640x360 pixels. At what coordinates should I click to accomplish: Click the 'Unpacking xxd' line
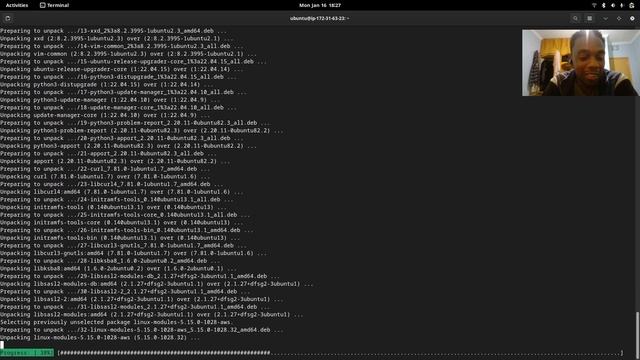tap(116, 38)
